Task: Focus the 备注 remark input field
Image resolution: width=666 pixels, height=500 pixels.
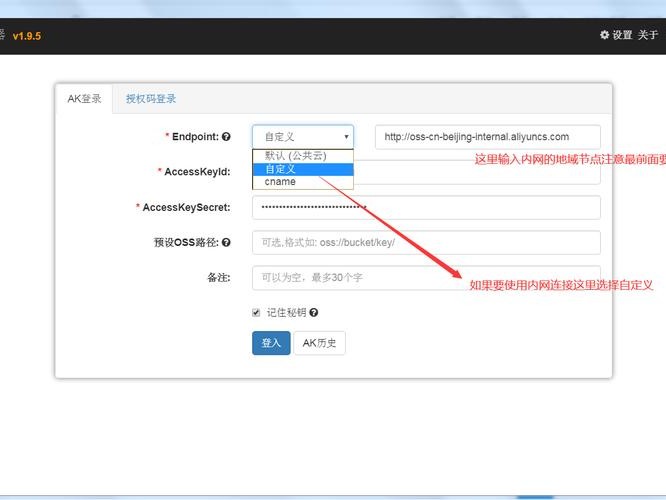Action: tap(426, 278)
